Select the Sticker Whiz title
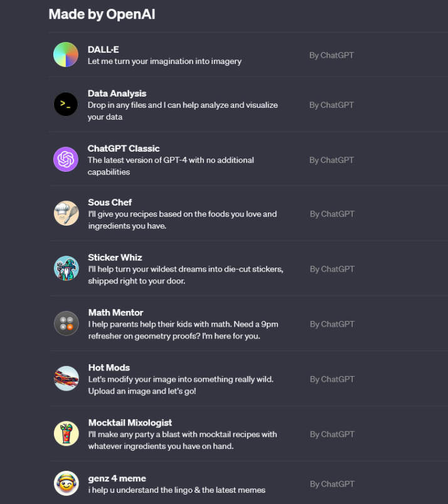Image resolution: width=448 pixels, height=504 pixels. click(115, 258)
